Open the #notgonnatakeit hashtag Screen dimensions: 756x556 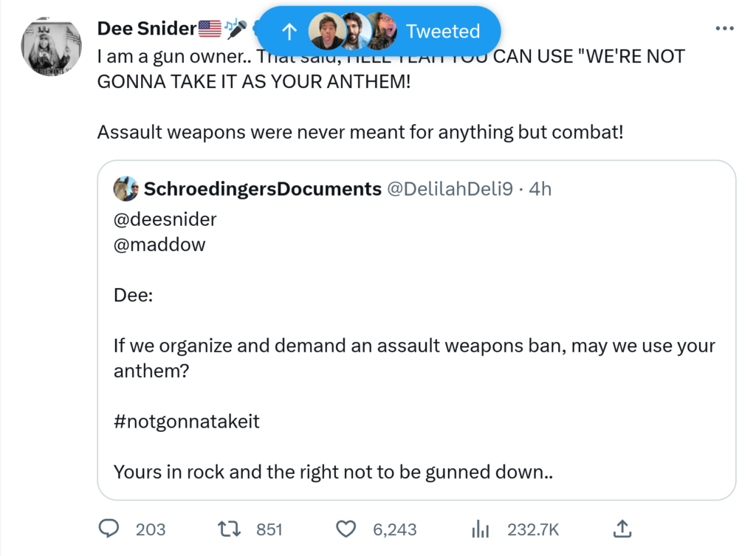pos(187,422)
